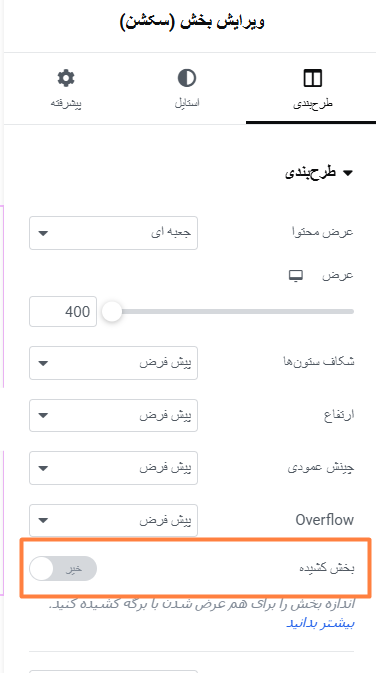The image size is (376, 673).
Task: Open the ارتفاع dropdown
Action: tap(113, 415)
